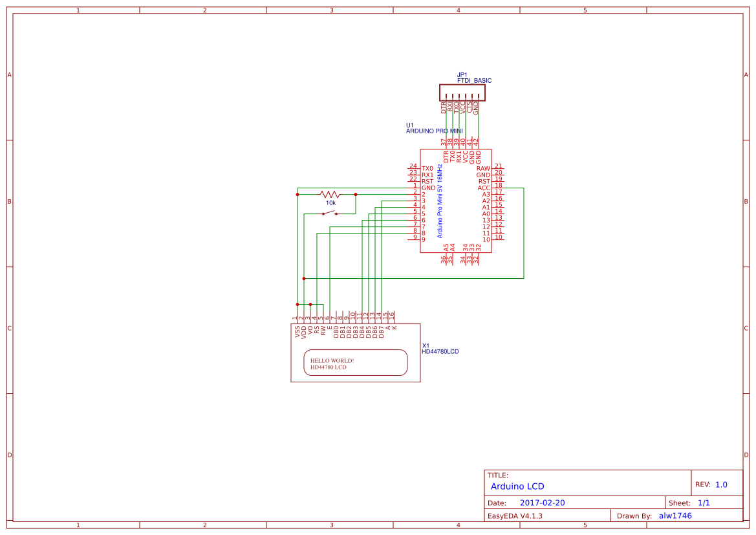
Task: Click the VSS pin label on the LCD
Action: [x=296, y=330]
